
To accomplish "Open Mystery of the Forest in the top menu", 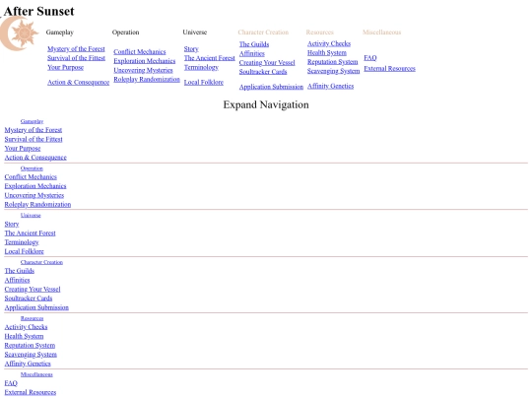I will (76, 49).
